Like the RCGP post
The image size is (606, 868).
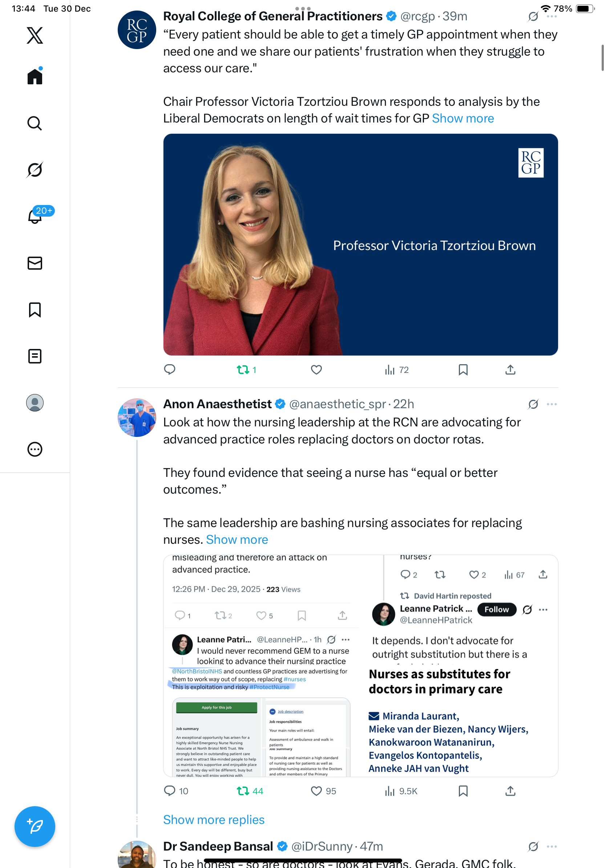pos(316,370)
